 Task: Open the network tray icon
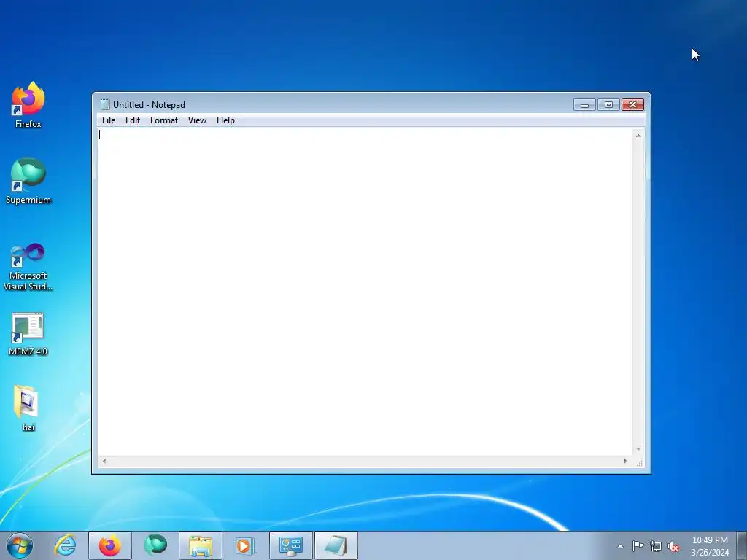tap(656, 547)
